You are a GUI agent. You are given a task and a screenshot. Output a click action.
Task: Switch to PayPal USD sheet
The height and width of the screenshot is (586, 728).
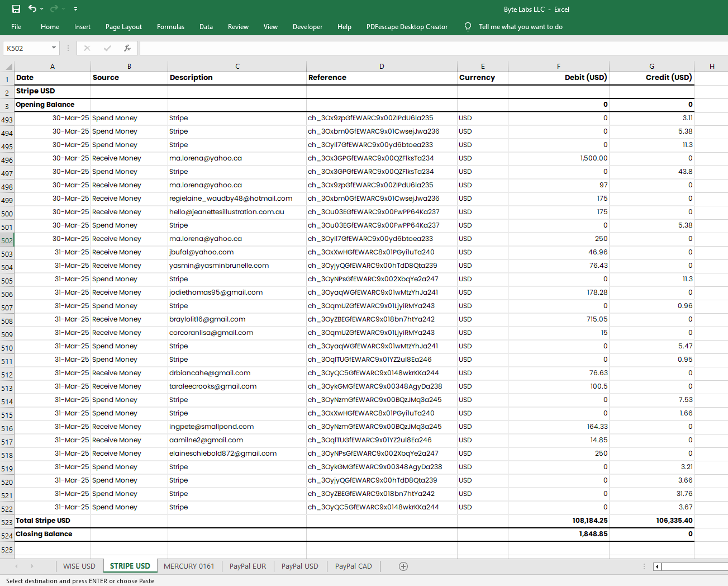[x=300, y=566]
